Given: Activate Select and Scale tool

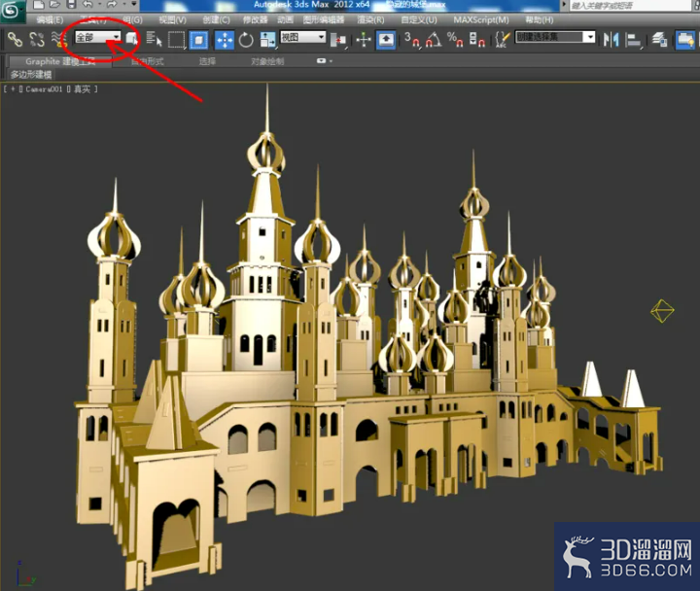Looking at the screenshot, I should tap(268, 39).
